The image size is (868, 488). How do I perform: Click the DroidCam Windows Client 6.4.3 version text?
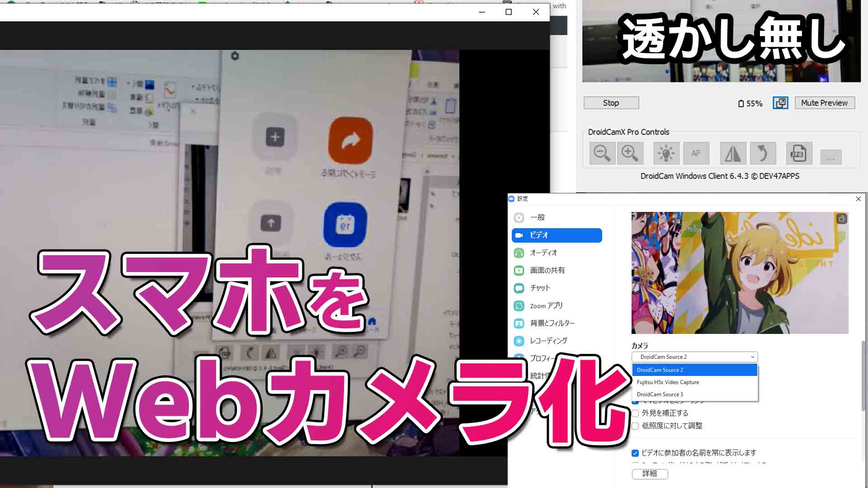(x=720, y=176)
